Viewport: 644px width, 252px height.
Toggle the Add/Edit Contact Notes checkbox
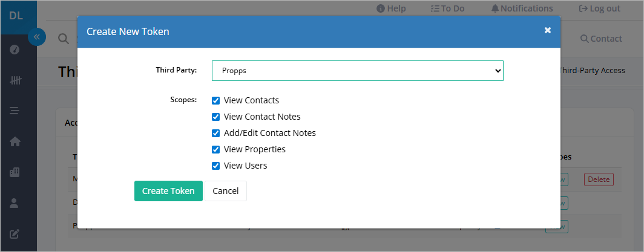[215, 133]
